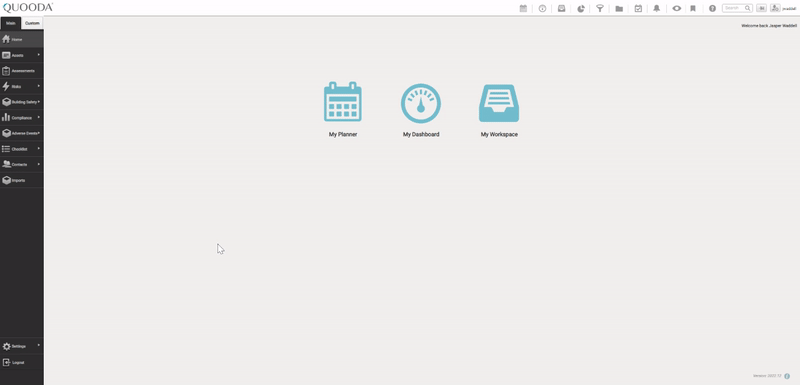Switch to the Custom sidebar tab
The height and width of the screenshot is (385, 800).
pos(32,23)
